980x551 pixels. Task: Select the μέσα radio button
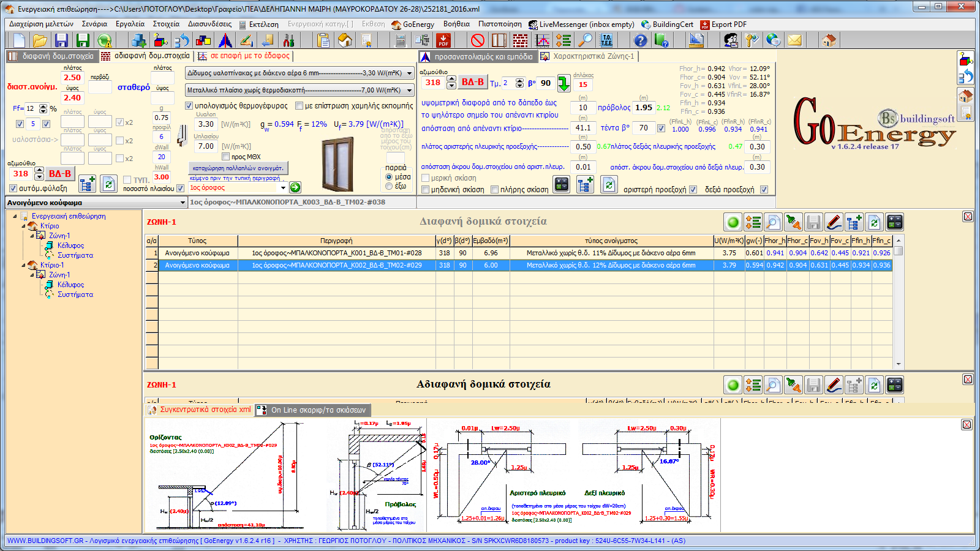click(389, 177)
